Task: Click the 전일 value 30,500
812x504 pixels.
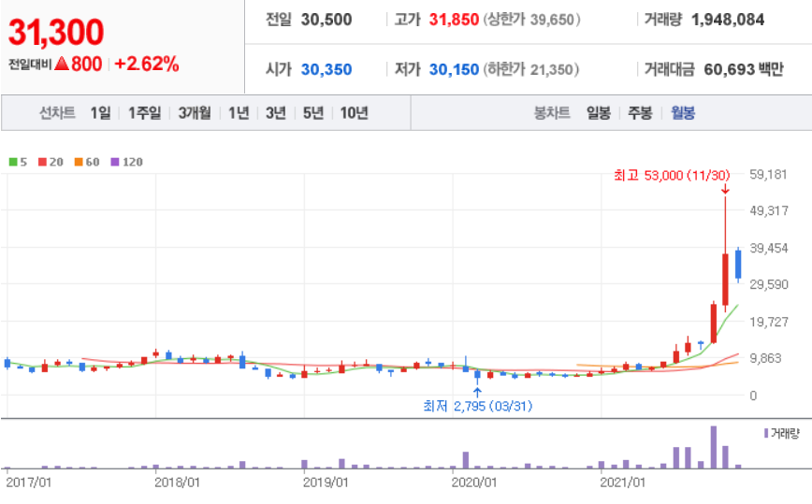Action: coord(326,20)
